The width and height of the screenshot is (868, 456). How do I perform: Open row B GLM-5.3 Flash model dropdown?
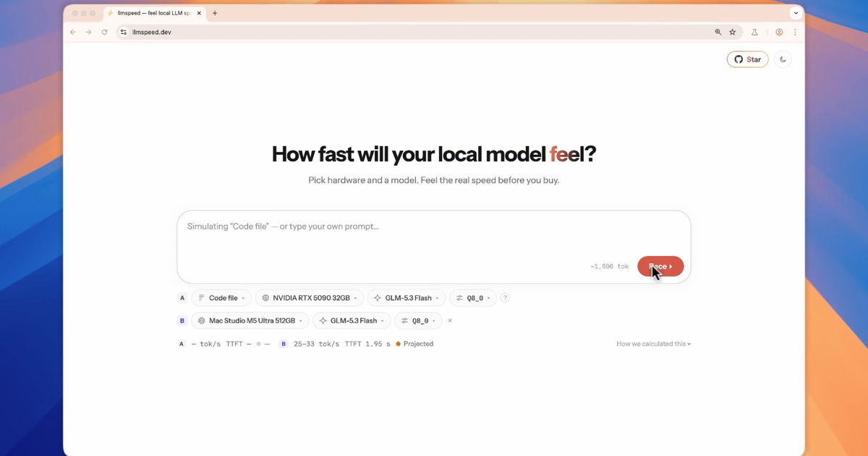tap(352, 321)
